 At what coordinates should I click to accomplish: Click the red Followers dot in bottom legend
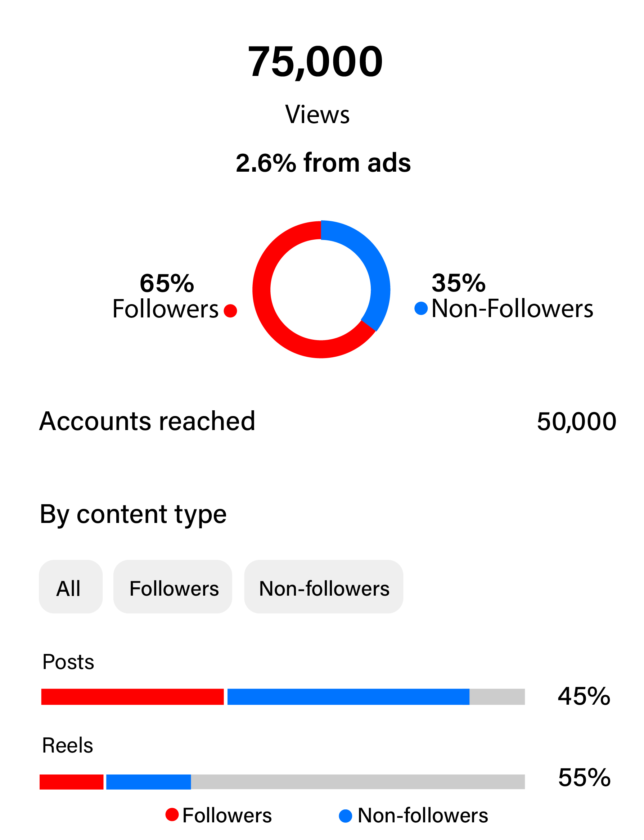pyautogui.click(x=172, y=815)
